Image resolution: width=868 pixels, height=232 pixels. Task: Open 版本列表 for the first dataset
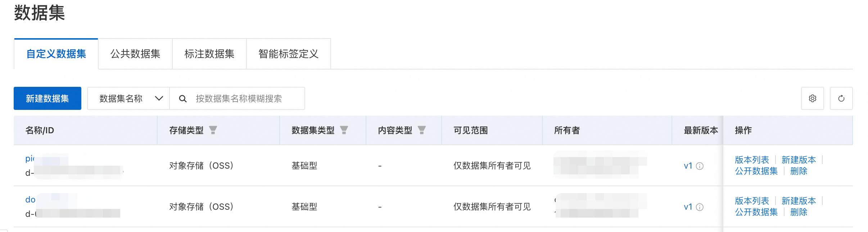752,160
